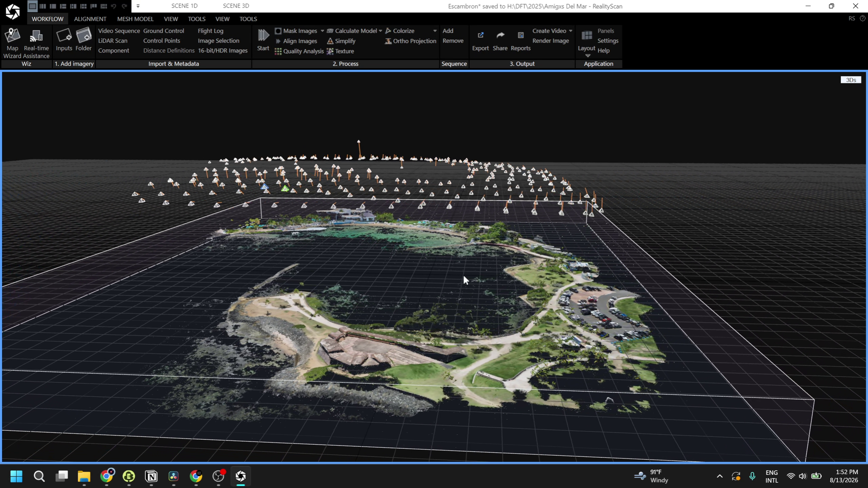Viewport: 868px width, 488px height.
Task: Expand the Calculate Model dropdown arrow
Action: point(381,31)
